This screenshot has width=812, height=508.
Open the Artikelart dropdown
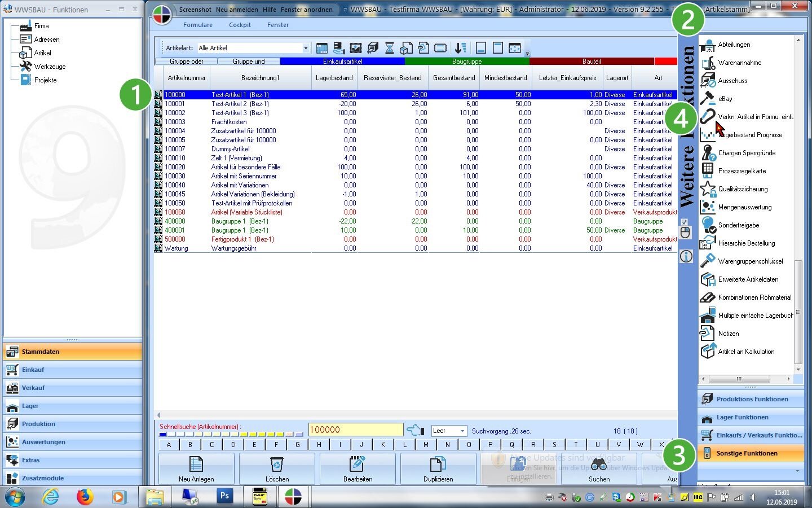[306, 49]
